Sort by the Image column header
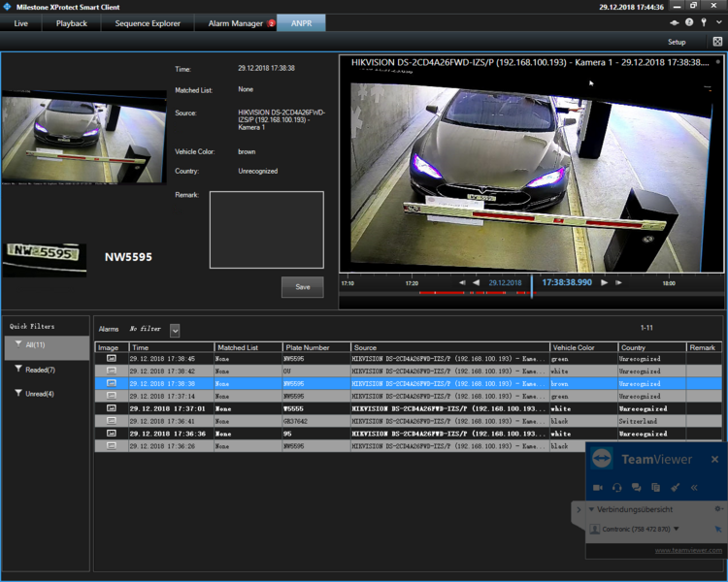The image size is (728, 582). point(112,347)
